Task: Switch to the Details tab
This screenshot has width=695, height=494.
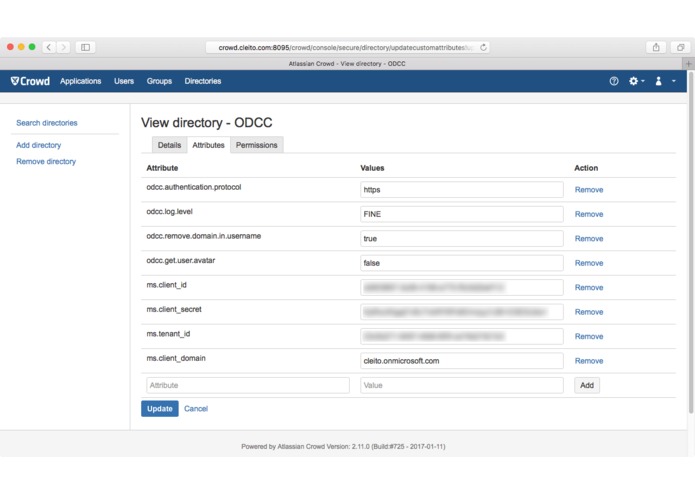Action: [x=169, y=145]
